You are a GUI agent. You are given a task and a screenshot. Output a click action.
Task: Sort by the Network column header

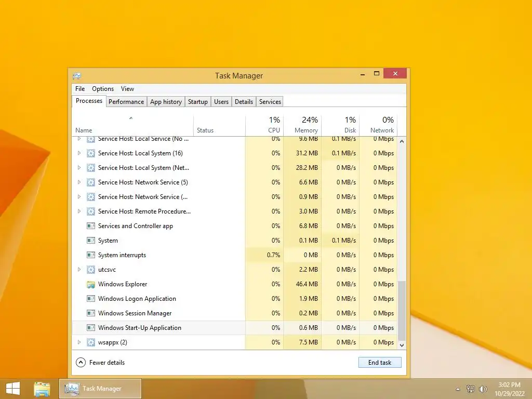click(378, 126)
